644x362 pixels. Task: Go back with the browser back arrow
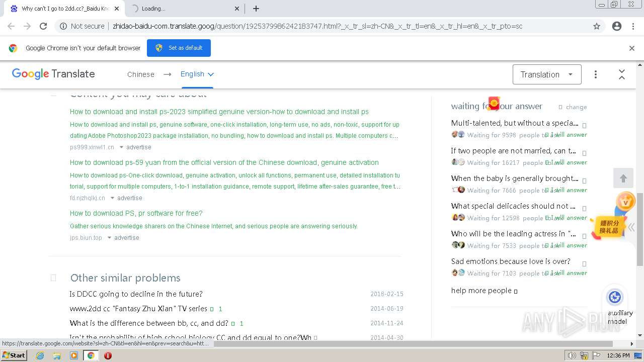[11, 26]
